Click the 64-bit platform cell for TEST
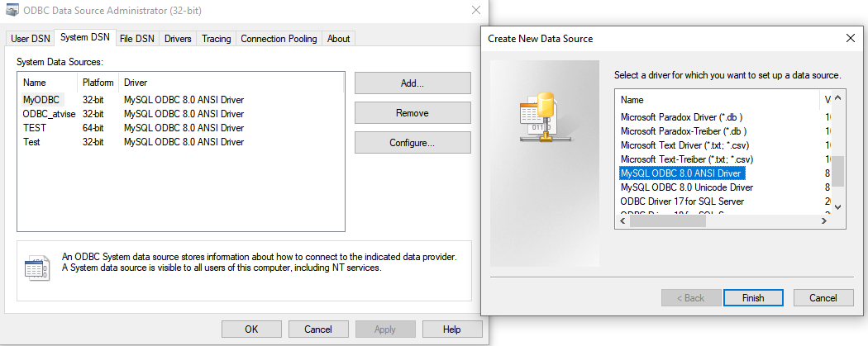Screen dimensions: 868x346 (93, 128)
